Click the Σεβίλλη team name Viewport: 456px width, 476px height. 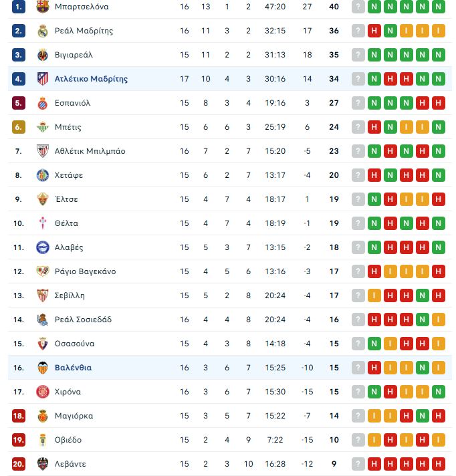pyautogui.click(x=70, y=295)
